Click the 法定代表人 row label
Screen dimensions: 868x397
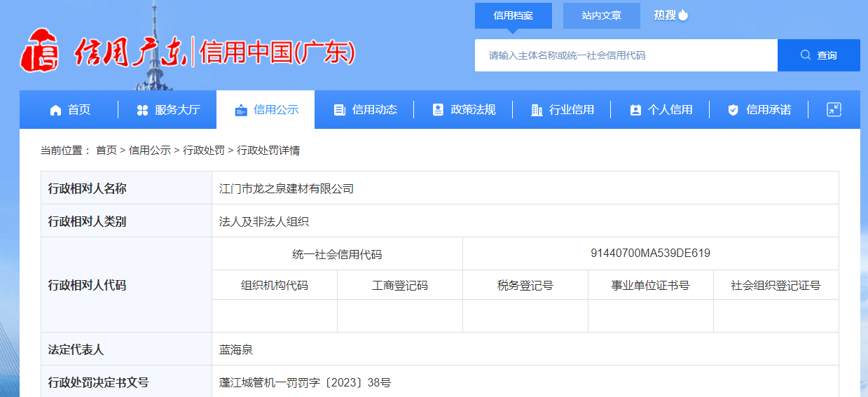[x=76, y=349]
